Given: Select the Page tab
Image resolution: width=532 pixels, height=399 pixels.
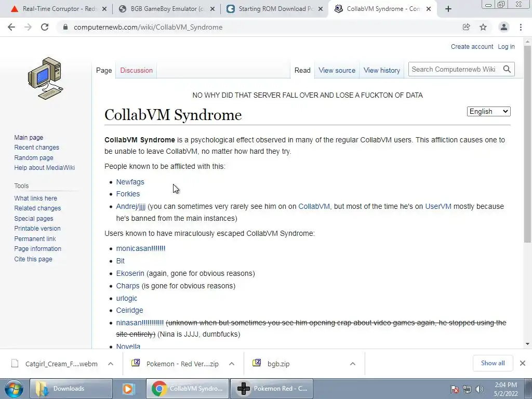Looking at the screenshot, I should click(x=104, y=70).
